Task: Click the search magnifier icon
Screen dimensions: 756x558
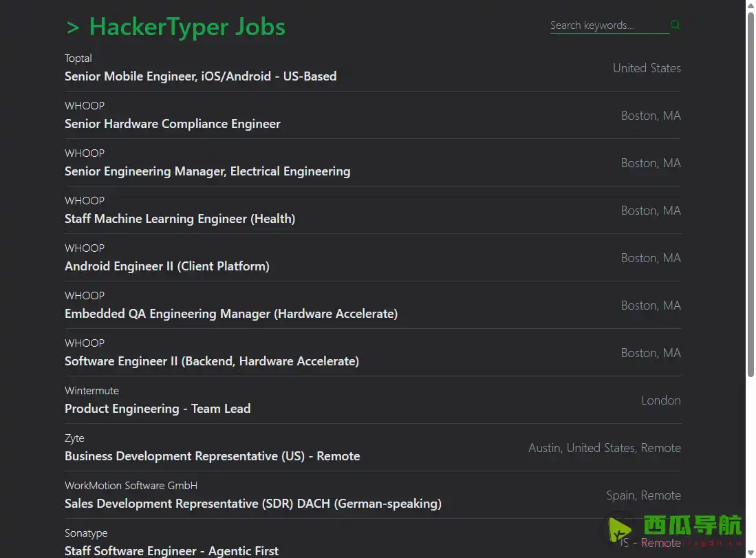Action: pyautogui.click(x=676, y=25)
